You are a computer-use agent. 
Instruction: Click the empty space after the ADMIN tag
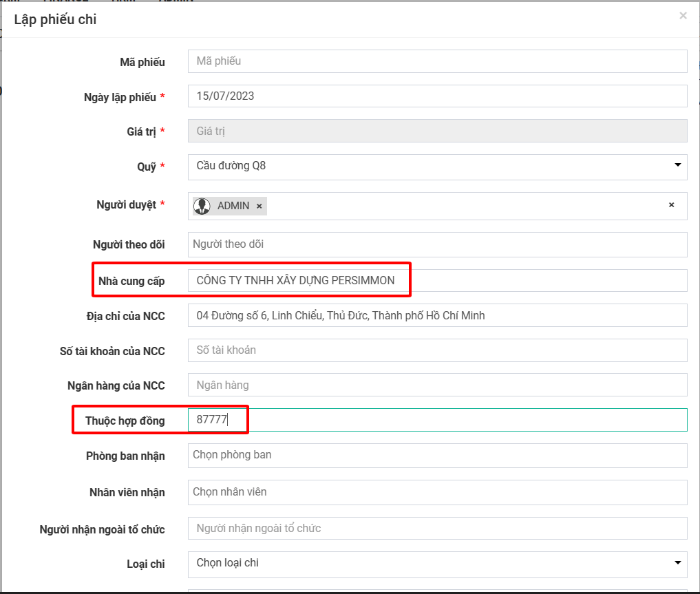[461, 206]
